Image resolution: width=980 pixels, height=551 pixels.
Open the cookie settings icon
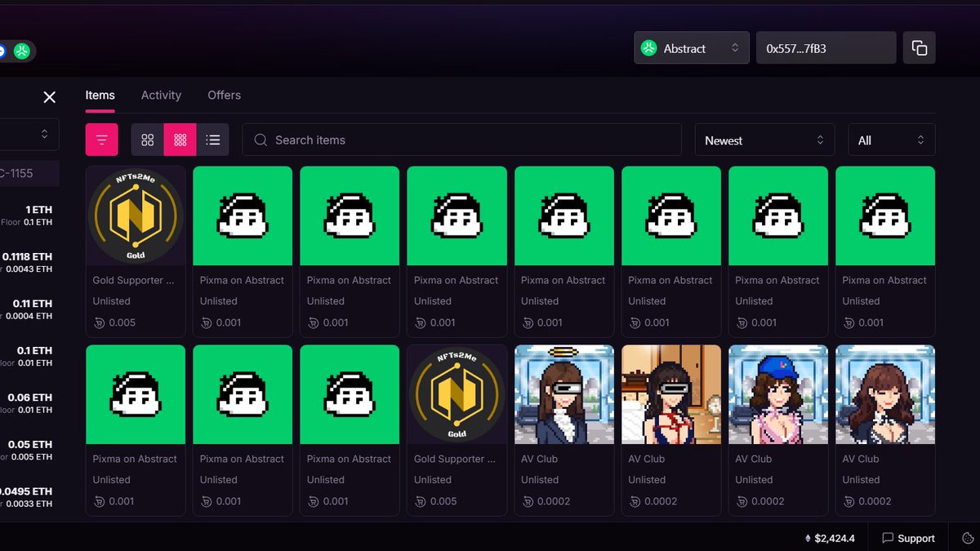pyautogui.click(x=969, y=538)
